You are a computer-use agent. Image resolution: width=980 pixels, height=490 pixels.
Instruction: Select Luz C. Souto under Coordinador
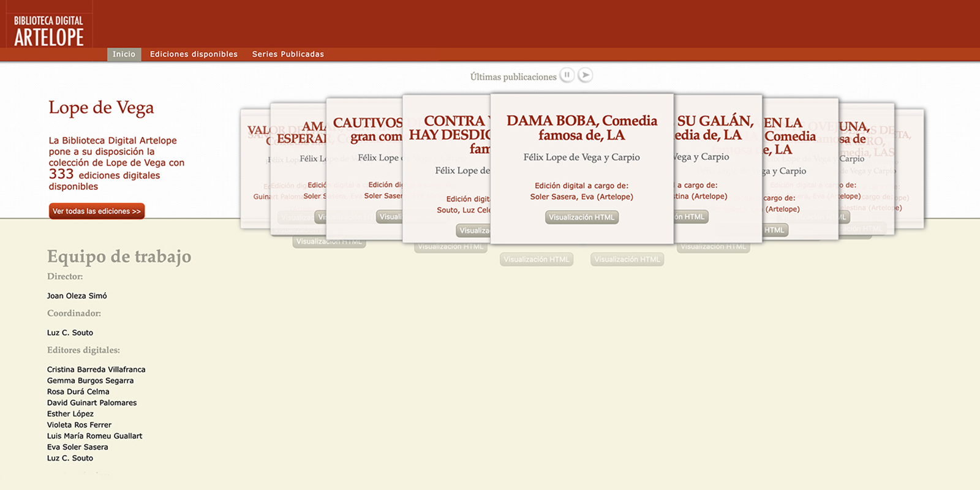(x=70, y=333)
